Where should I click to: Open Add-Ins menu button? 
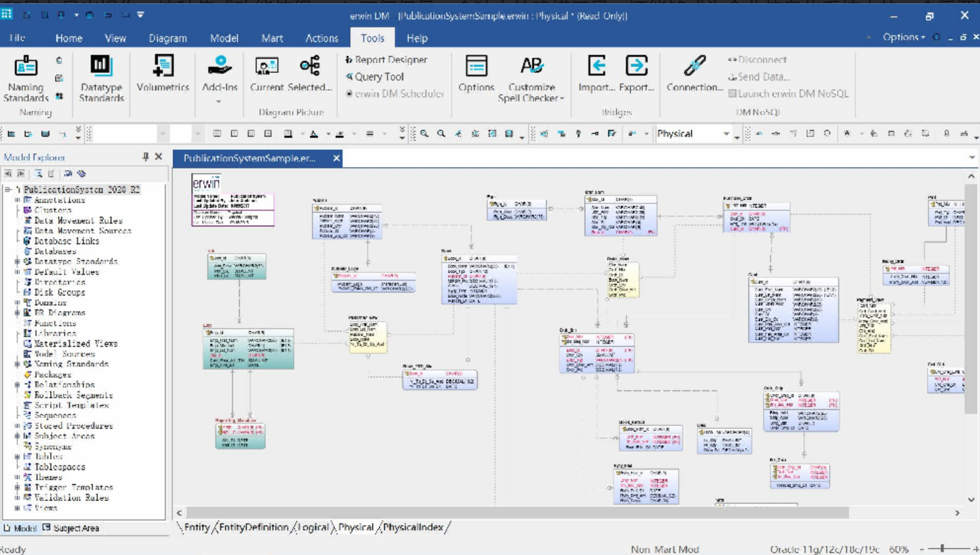click(x=219, y=79)
